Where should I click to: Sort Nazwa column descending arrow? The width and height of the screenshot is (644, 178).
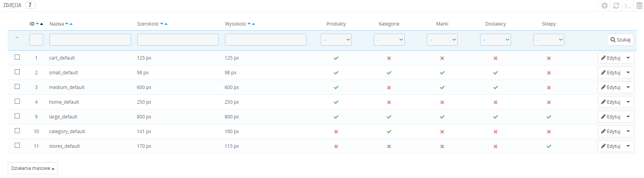point(67,24)
